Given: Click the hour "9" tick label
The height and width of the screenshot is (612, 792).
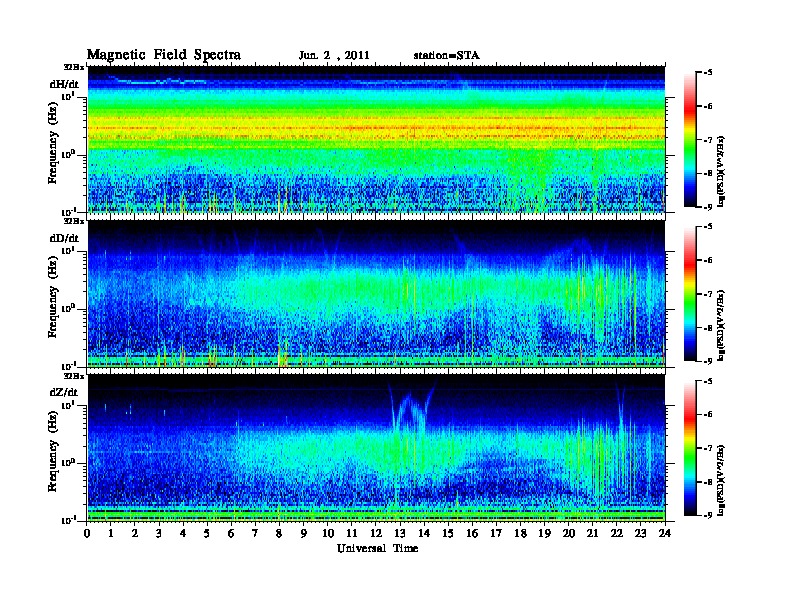Looking at the screenshot, I should (304, 534).
